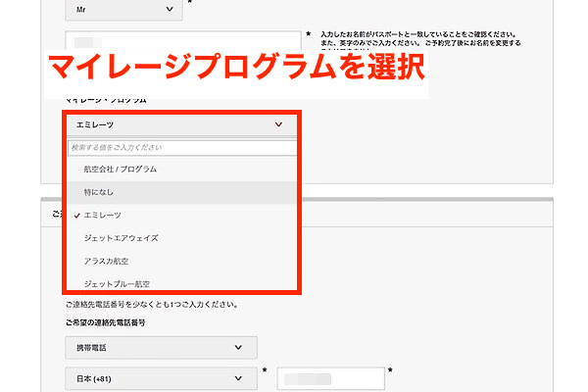Click the chevron arrow on エミレーツ dropdown
The image size is (588, 392).
pyautogui.click(x=278, y=124)
